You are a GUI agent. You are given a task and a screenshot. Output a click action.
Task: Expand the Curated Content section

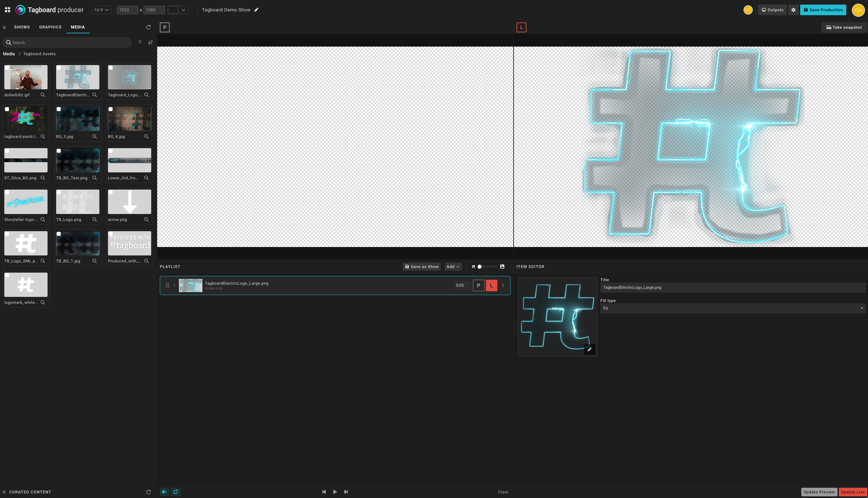pyautogui.click(x=4, y=492)
